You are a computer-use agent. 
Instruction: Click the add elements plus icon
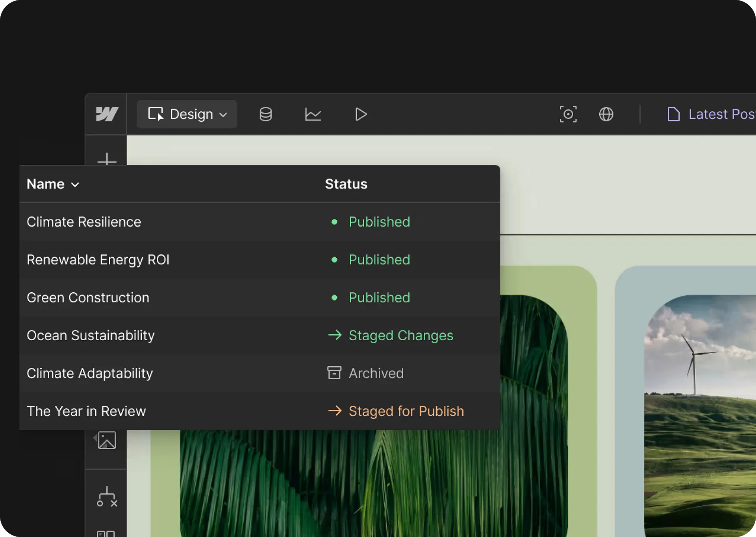point(107,159)
